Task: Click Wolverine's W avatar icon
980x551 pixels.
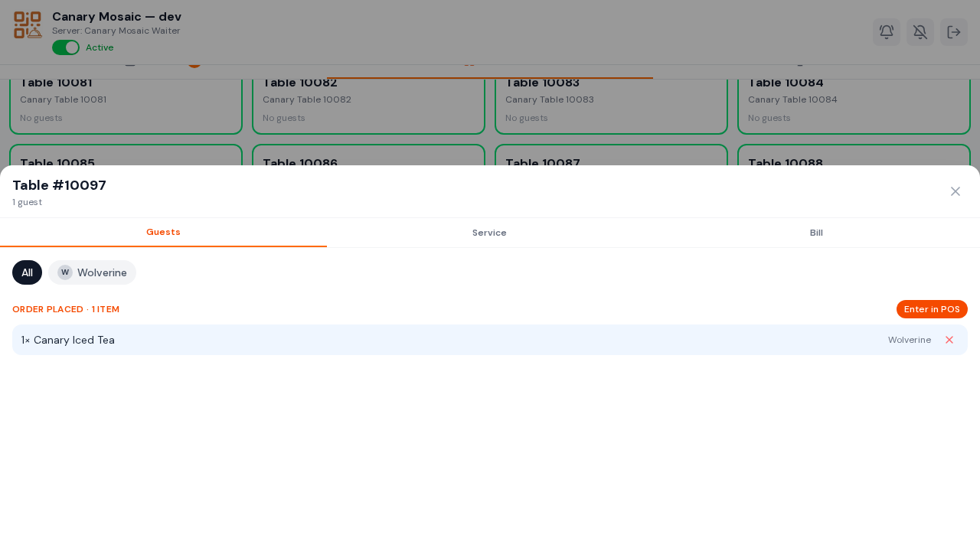Action: click(x=65, y=272)
